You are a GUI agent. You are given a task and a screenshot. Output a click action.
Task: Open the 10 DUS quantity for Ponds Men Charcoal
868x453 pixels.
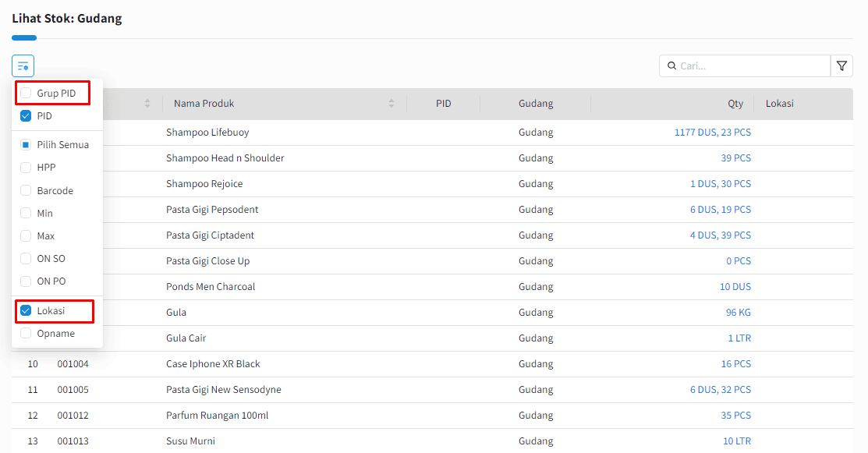click(735, 286)
